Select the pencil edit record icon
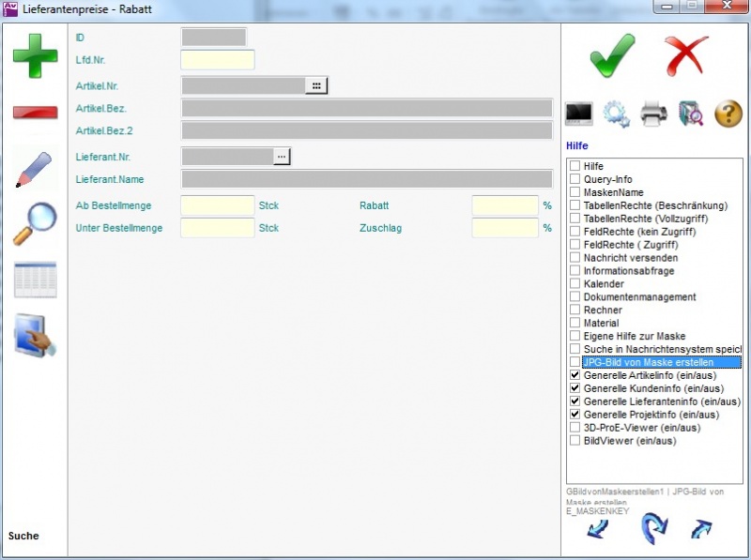This screenshot has width=751, height=560. (35, 169)
